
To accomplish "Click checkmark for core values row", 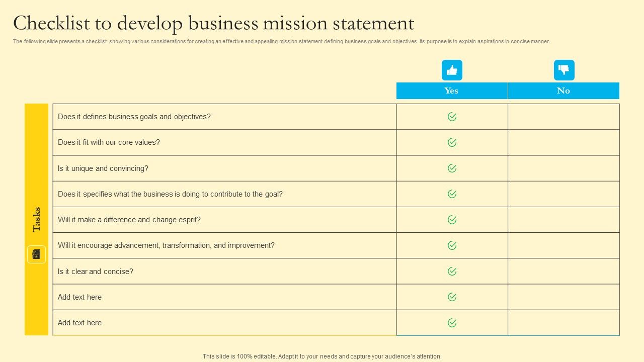I will [452, 142].
